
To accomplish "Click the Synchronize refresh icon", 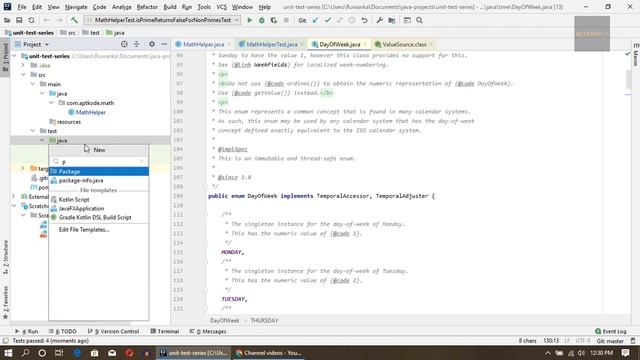I will coord(31,20).
